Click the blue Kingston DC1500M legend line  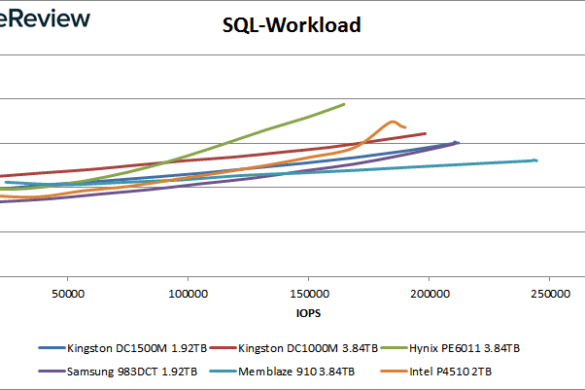tap(52, 348)
